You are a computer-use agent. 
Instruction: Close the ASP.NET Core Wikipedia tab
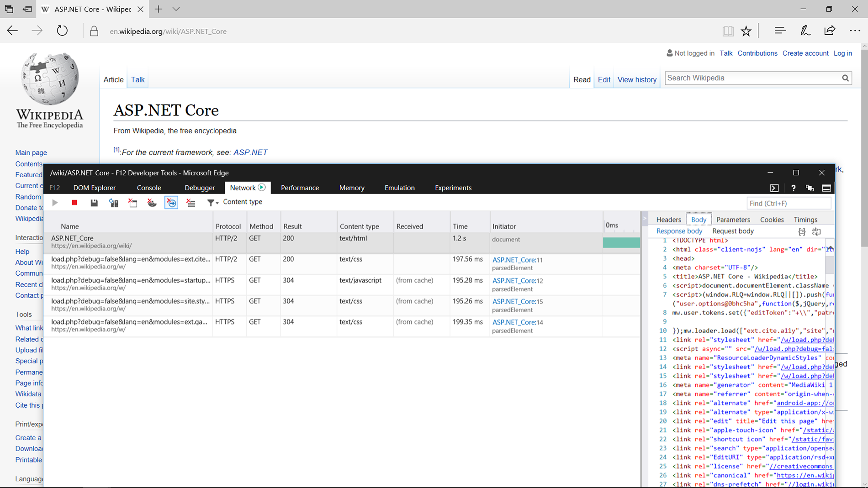tap(140, 9)
